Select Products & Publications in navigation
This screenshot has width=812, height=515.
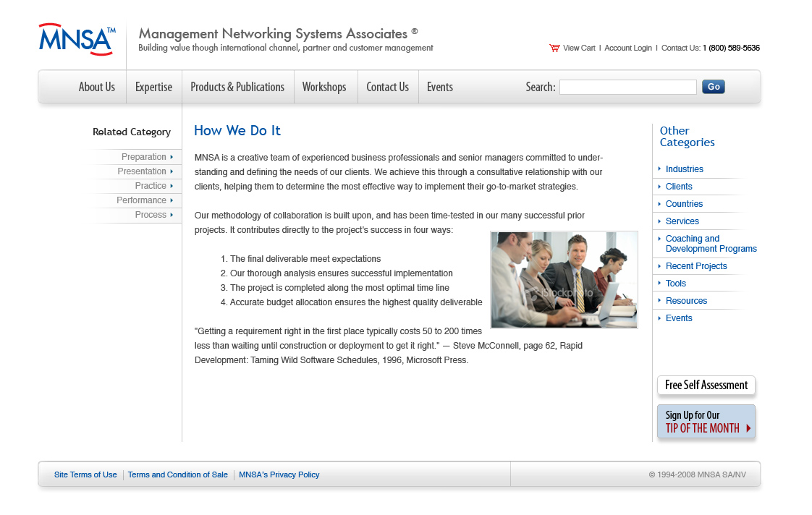coord(237,87)
